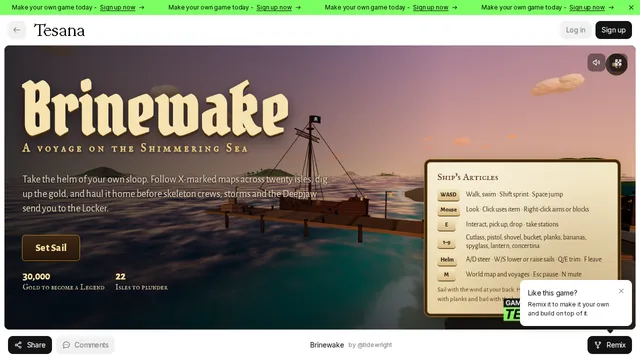The width and height of the screenshot is (640, 360).
Task: Open the Comments section
Action: (x=85, y=345)
